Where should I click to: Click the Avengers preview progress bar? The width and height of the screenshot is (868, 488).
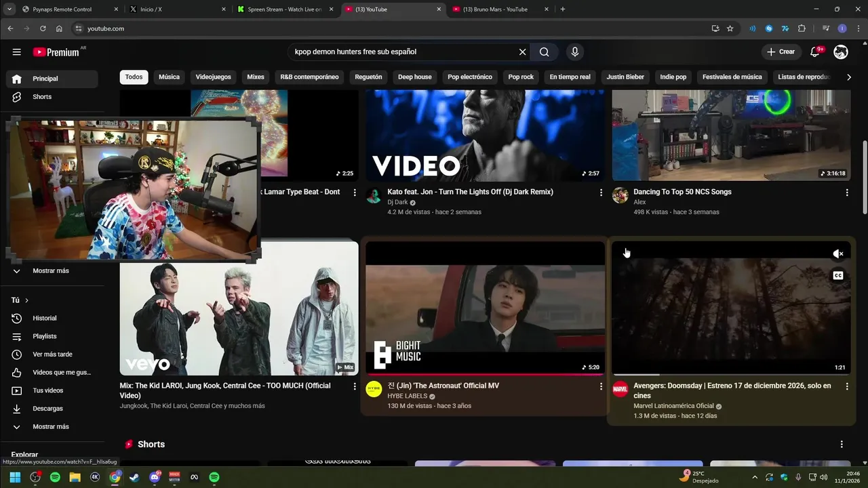tap(731, 374)
